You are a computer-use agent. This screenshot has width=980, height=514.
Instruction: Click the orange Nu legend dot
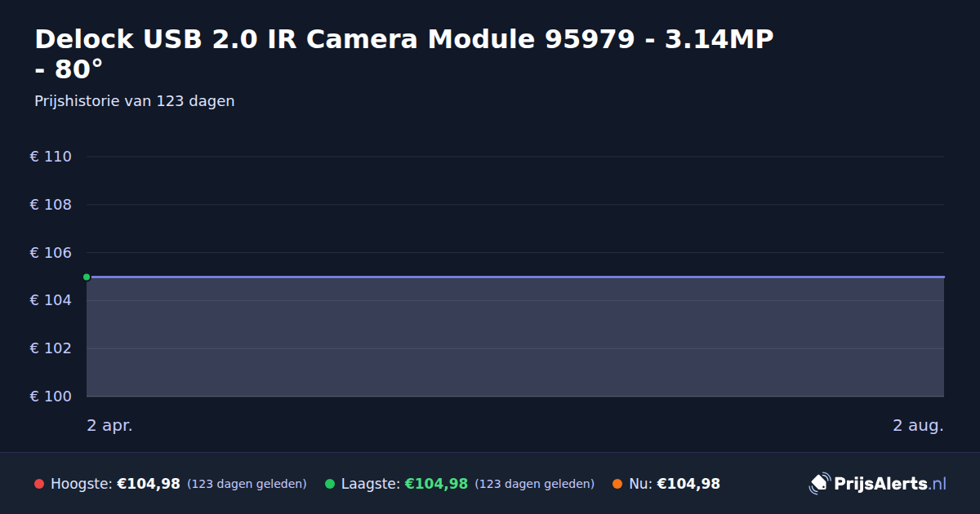617,484
